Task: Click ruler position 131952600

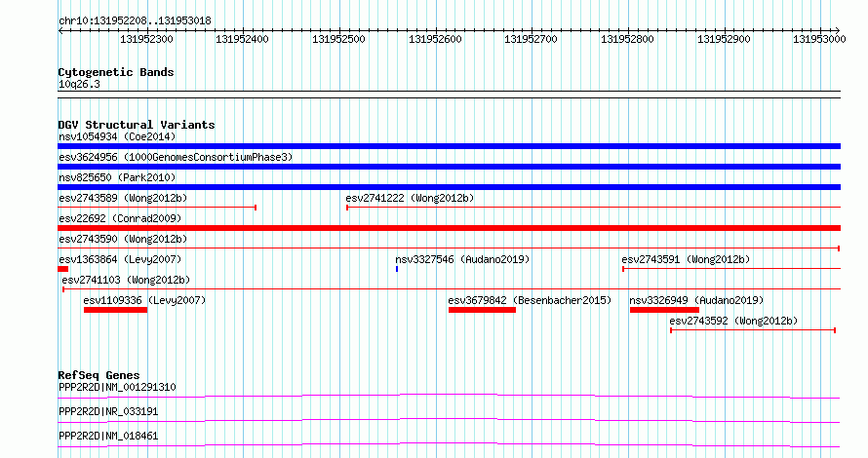Action: [435, 39]
